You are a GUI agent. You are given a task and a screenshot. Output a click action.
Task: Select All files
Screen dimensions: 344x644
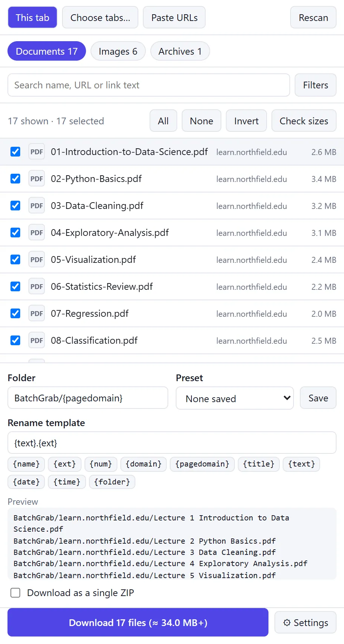click(x=163, y=121)
